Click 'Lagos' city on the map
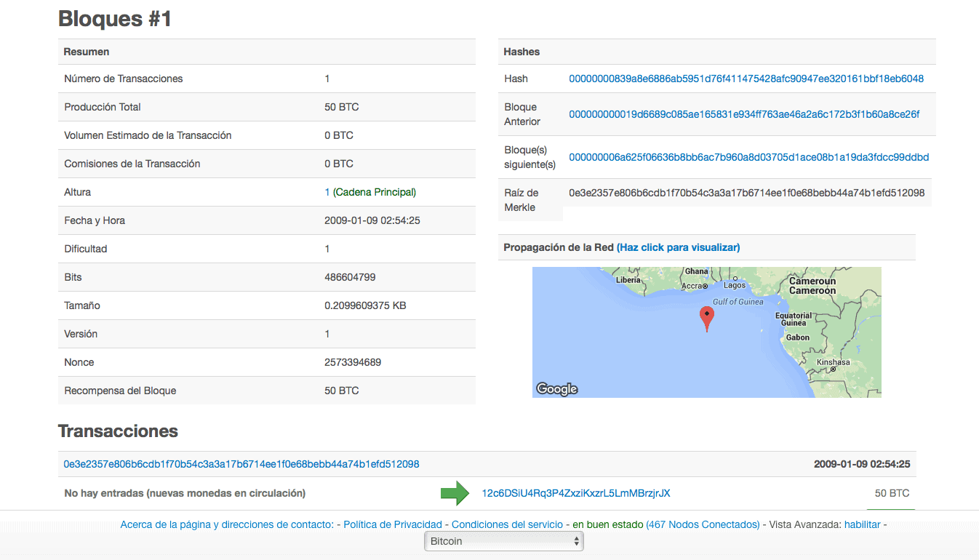Screen dimensions: 979x560 pos(735,286)
